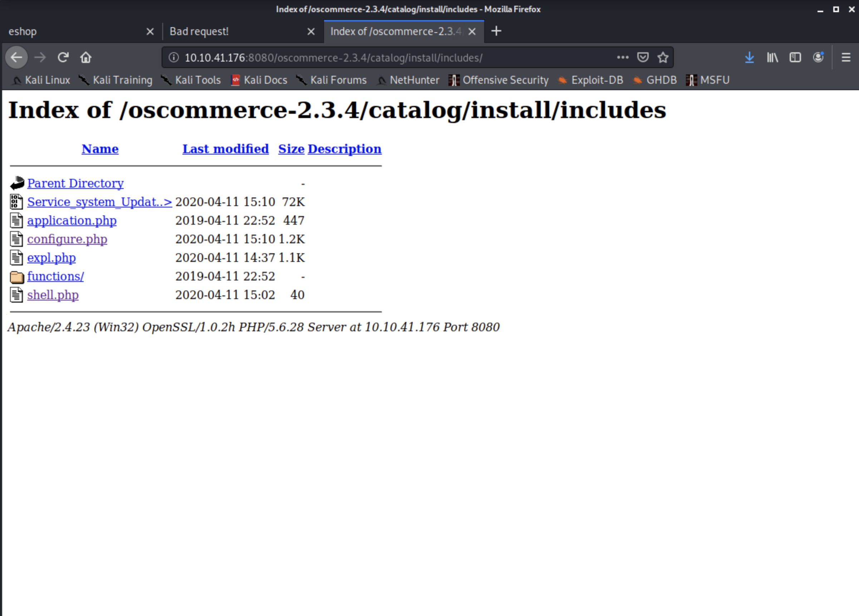Image resolution: width=859 pixels, height=616 pixels.
Task: Open the shell.php file link
Action: coord(53,295)
